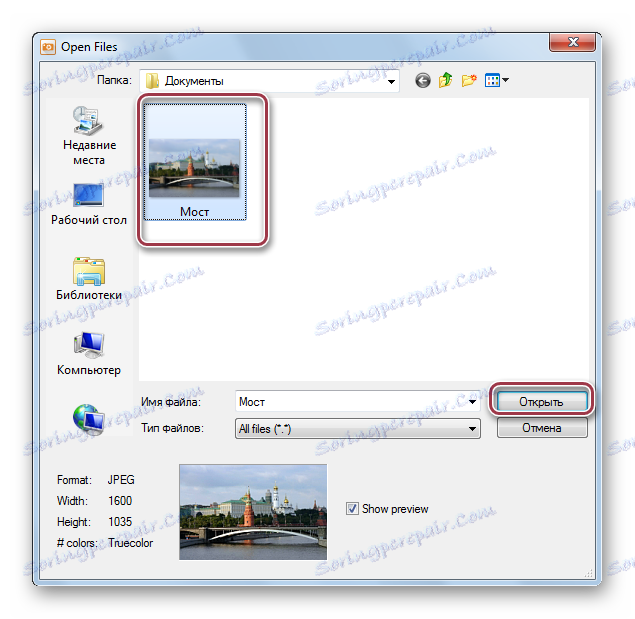Click the Открыть button
Viewport: 635px width, 619px height.
(x=541, y=401)
